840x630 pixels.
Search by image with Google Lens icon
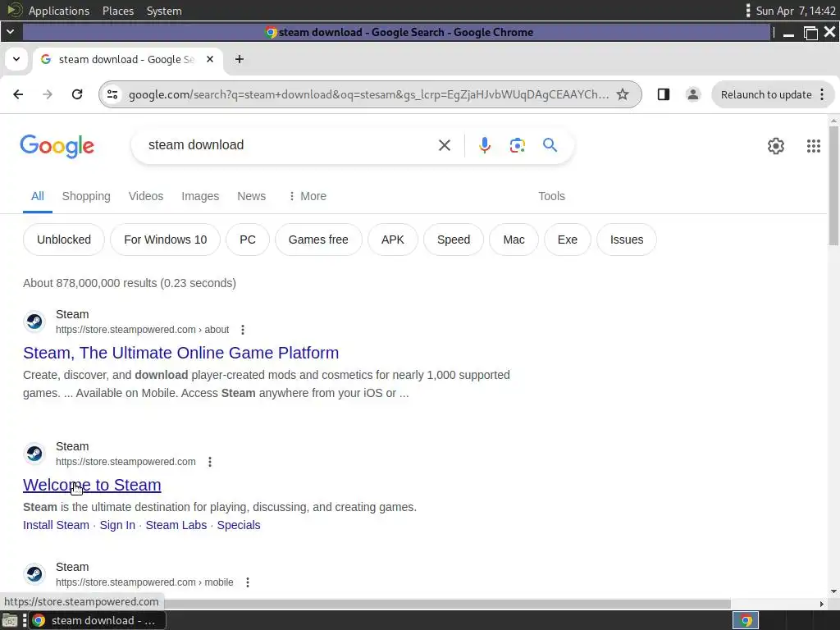[517, 145]
